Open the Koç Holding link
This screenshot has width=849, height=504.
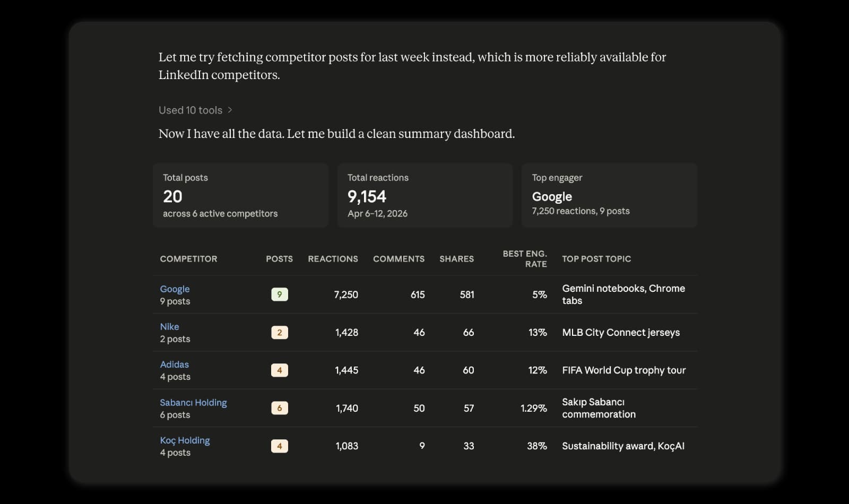point(185,440)
